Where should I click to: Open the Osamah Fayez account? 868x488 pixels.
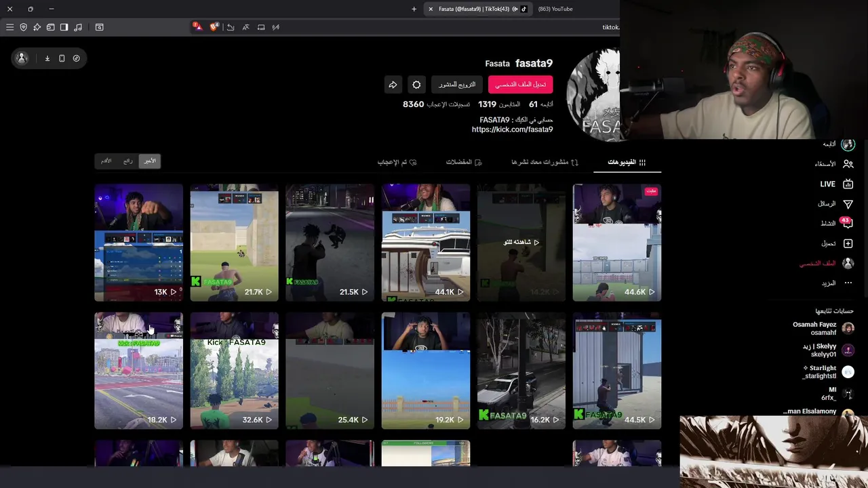[x=823, y=329]
